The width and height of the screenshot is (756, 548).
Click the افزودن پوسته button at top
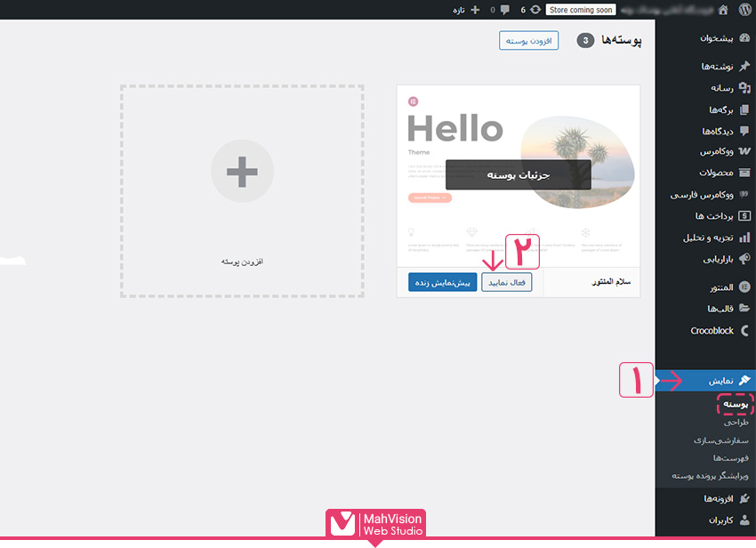529,41
